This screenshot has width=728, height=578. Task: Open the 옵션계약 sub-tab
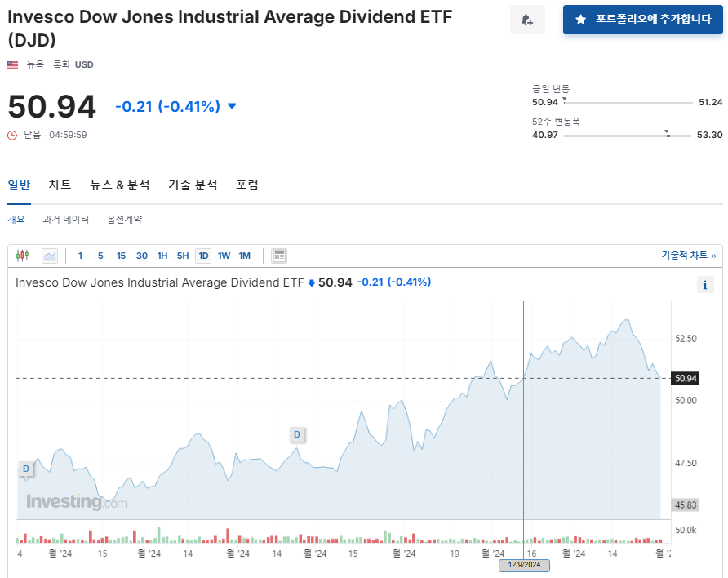point(124,219)
